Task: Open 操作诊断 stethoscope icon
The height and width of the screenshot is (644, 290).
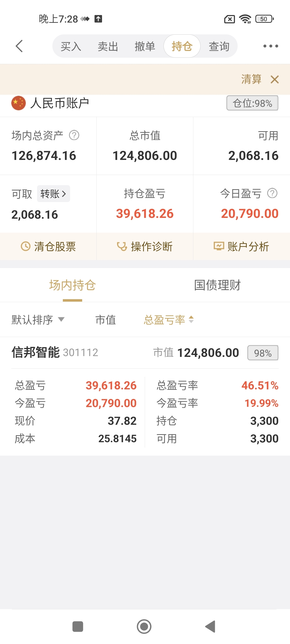Action: click(145, 246)
